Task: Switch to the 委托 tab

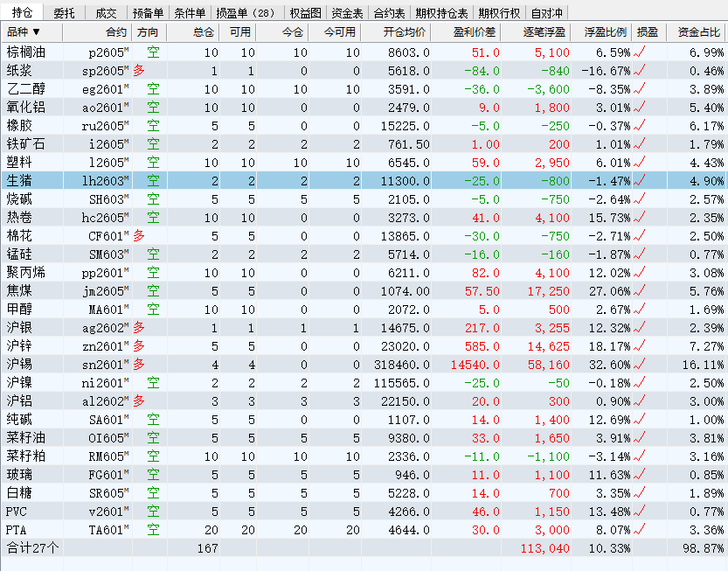Action: 64,13
